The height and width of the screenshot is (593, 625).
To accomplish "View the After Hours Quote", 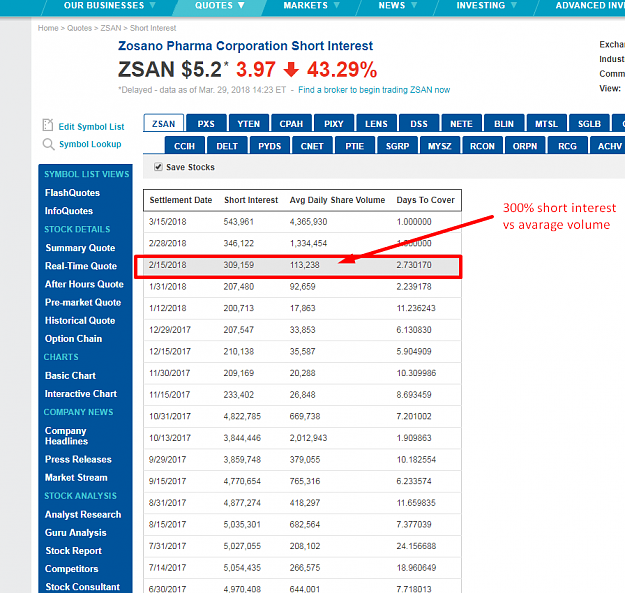I will tap(84, 284).
